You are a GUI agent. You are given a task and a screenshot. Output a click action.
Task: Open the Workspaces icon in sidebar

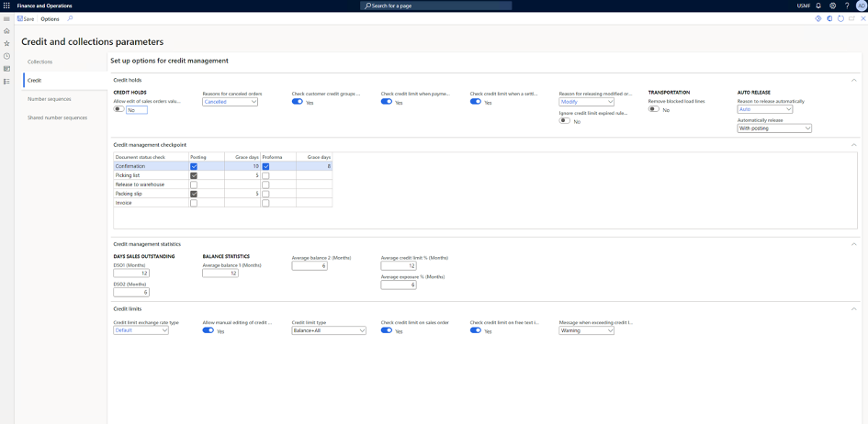(x=6, y=69)
